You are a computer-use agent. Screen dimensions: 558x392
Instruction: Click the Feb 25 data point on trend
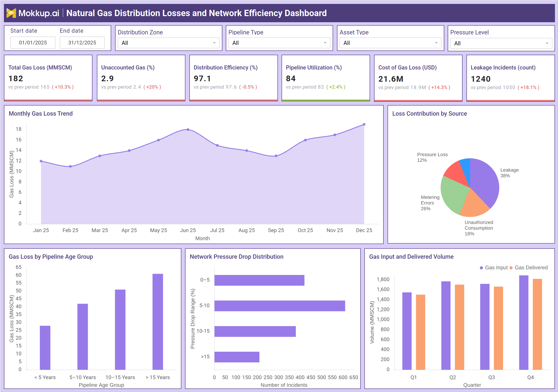(x=70, y=166)
